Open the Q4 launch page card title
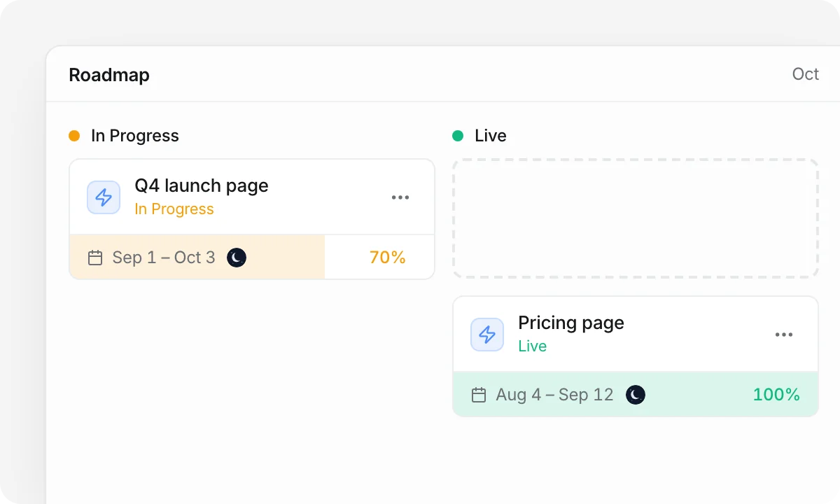Screen dimensions: 840x504 pos(202,185)
